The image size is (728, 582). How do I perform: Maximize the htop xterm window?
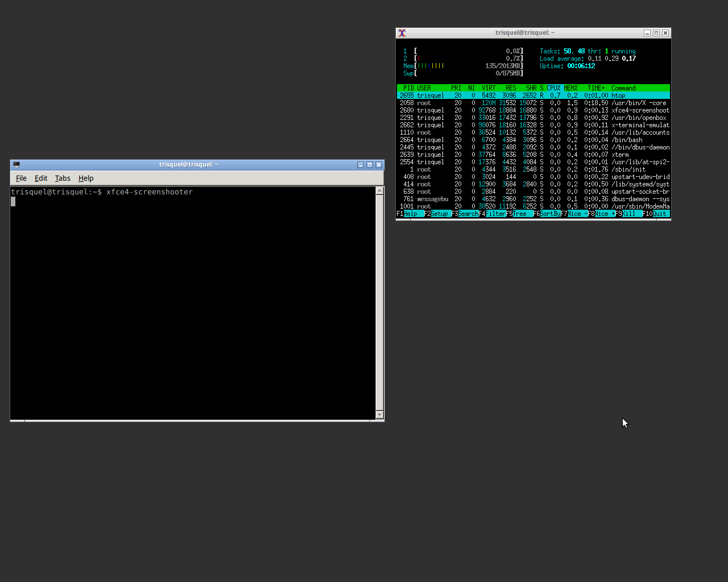[656, 33]
